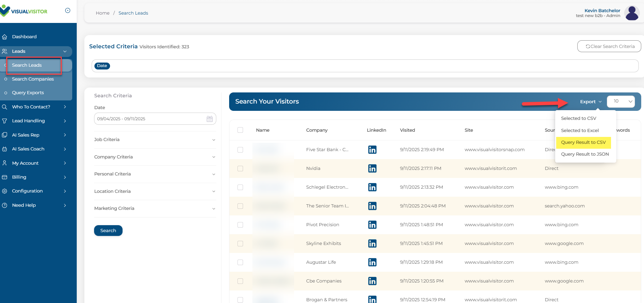Click the Leads people icon
The height and width of the screenshot is (303, 644).
click(x=5, y=51)
